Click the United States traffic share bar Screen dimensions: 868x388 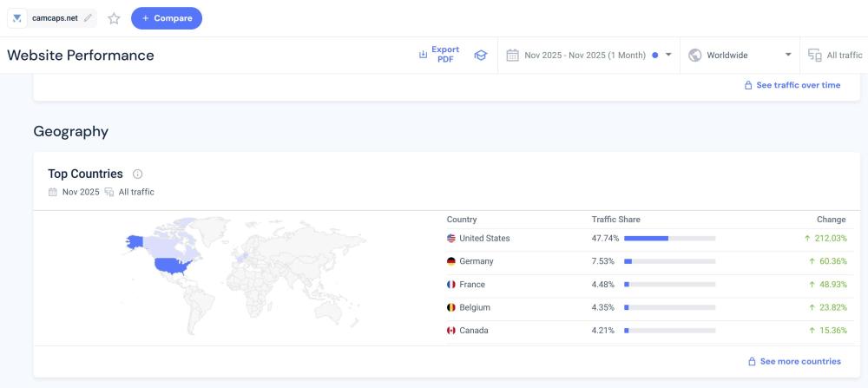[x=668, y=239]
